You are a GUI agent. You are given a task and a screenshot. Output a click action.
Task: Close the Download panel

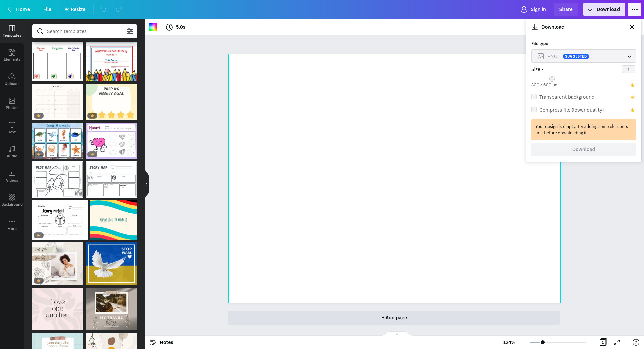click(x=632, y=27)
